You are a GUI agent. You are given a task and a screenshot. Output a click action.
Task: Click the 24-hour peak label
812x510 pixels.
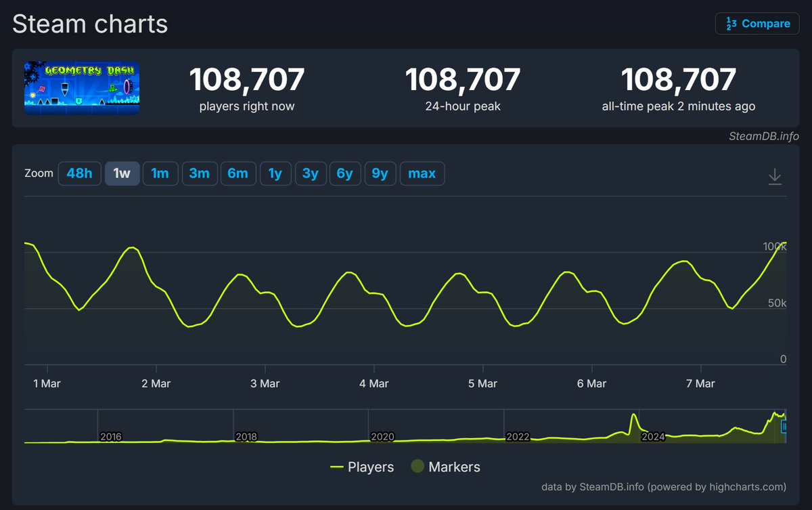(x=463, y=106)
